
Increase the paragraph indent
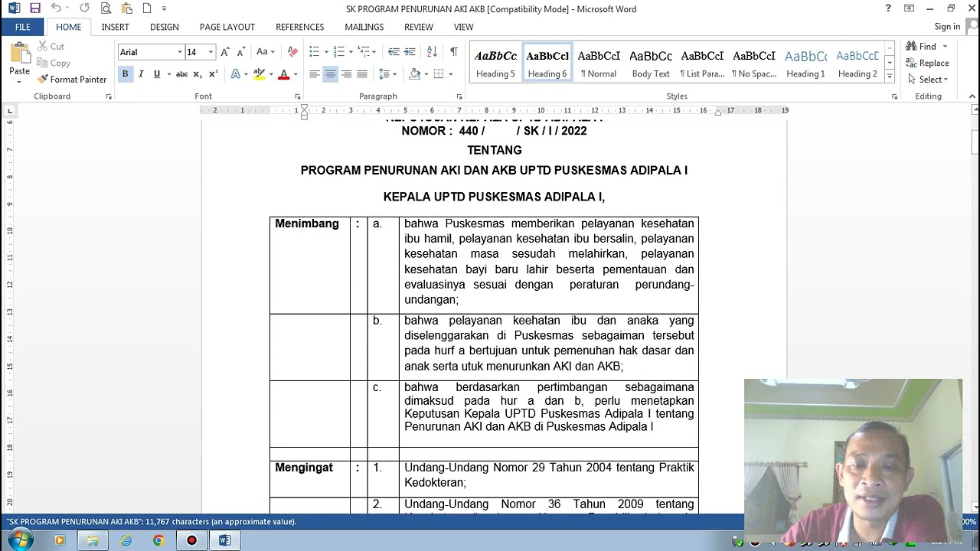click(410, 52)
